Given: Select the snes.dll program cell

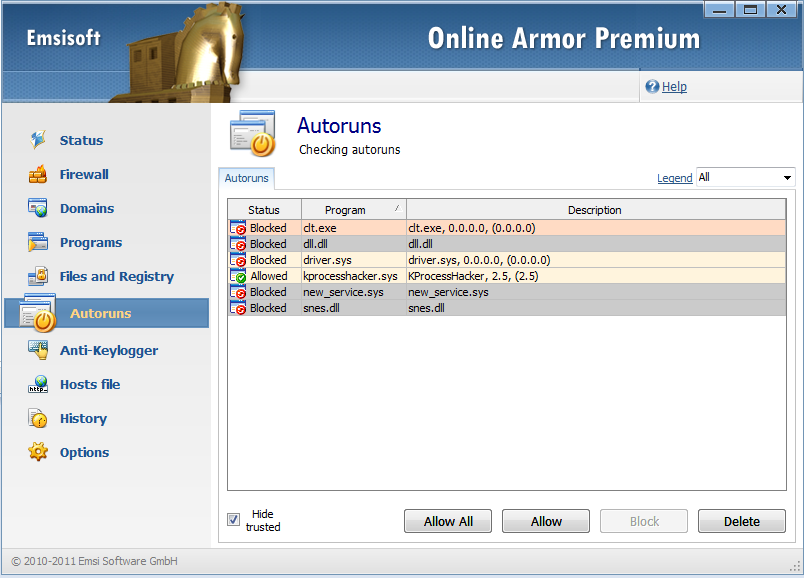Looking at the screenshot, I should (x=353, y=308).
